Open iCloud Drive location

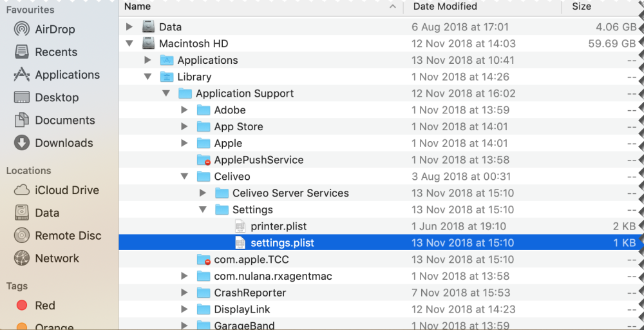coord(66,190)
